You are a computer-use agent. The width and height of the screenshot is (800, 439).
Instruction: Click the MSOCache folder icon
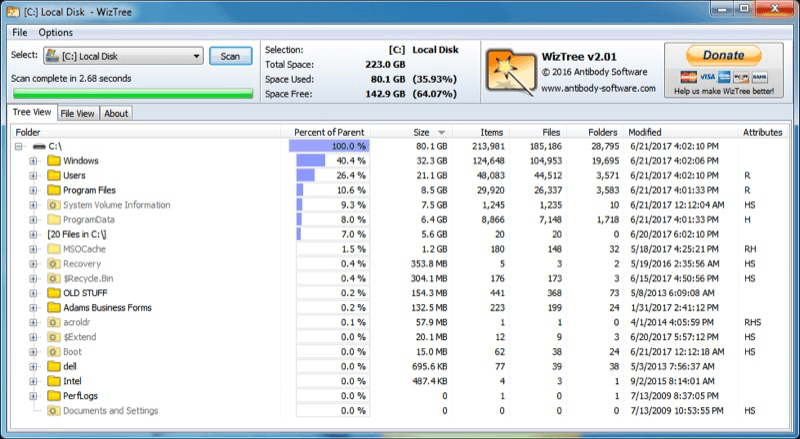pyautogui.click(x=54, y=249)
